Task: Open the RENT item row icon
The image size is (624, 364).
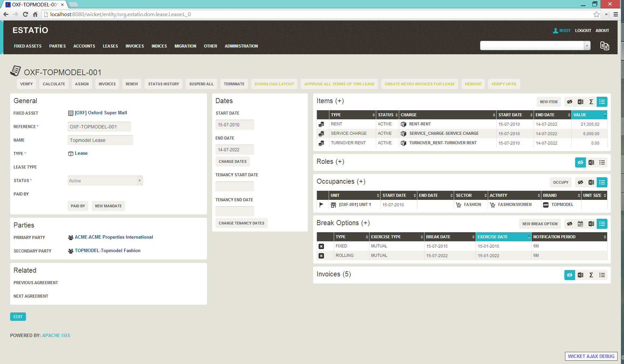Action: point(321,124)
